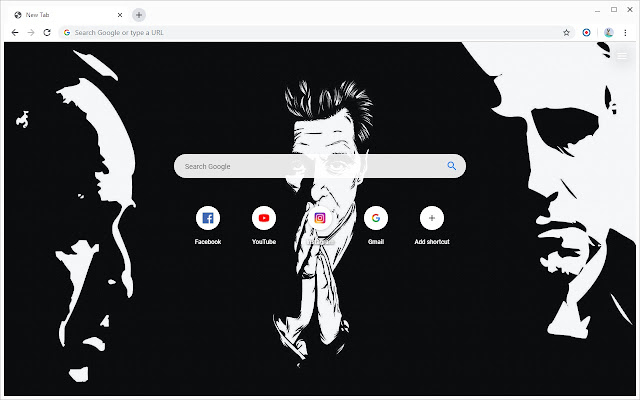Open the Instagram shortcut

coord(320,224)
